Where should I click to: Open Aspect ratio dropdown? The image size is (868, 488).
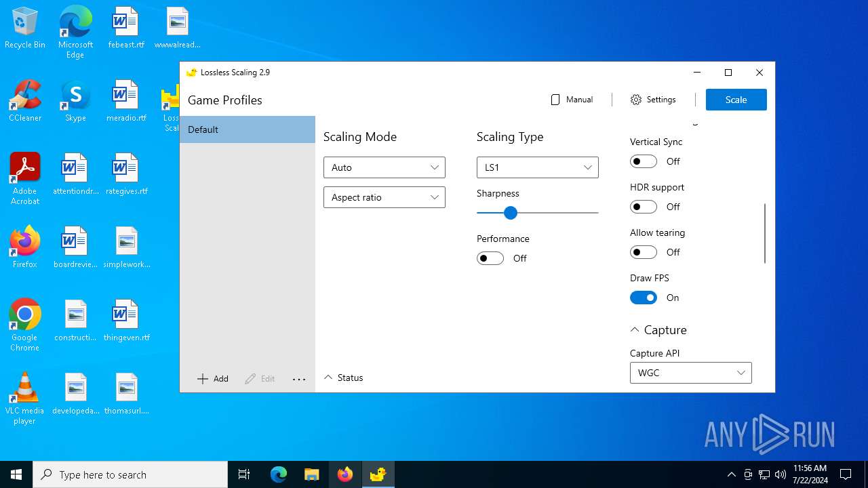(384, 197)
